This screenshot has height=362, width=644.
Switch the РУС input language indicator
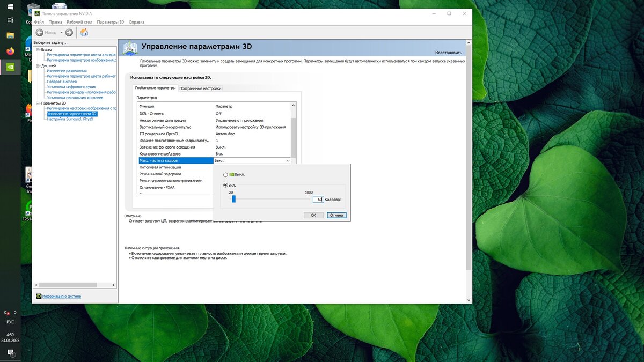tap(10, 322)
